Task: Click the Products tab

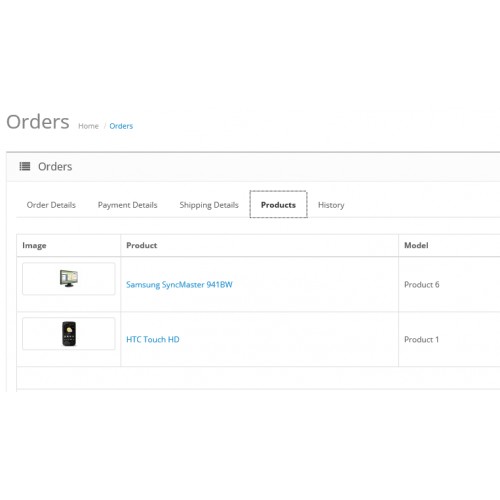Action: tap(278, 204)
